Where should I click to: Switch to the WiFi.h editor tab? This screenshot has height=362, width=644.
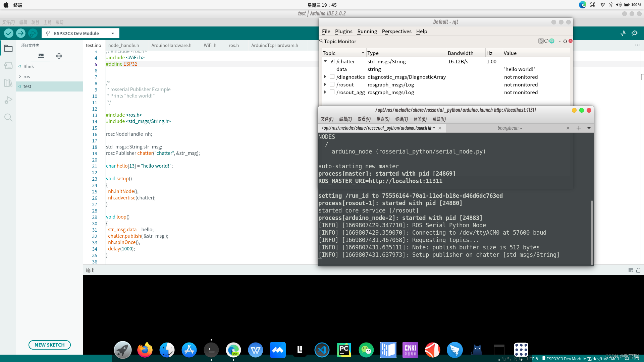point(210,45)
